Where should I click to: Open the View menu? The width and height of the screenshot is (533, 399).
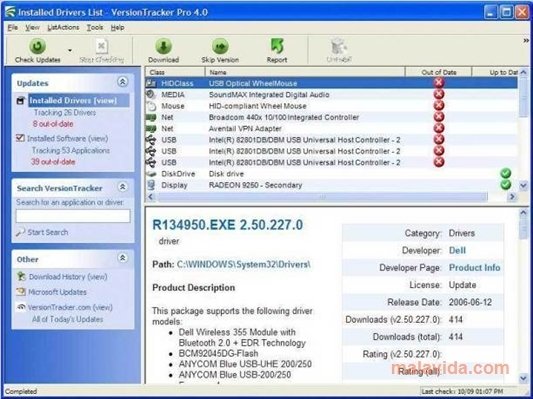pyautogui.click(x=32, y=28)
